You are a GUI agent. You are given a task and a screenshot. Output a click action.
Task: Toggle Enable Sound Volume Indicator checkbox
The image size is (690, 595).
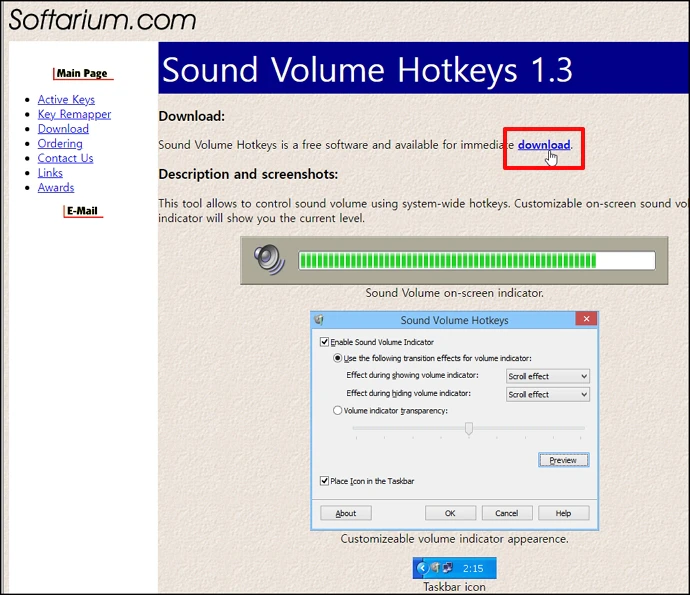[x=325, y=342]
